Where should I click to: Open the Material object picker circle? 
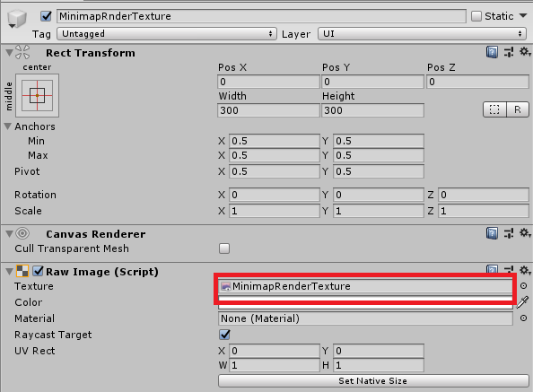tap(523, 318)
